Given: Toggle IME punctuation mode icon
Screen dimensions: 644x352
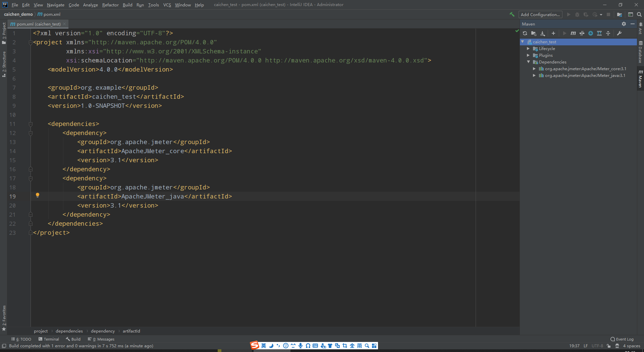Looking at the screenshot, I should point(278,346).
